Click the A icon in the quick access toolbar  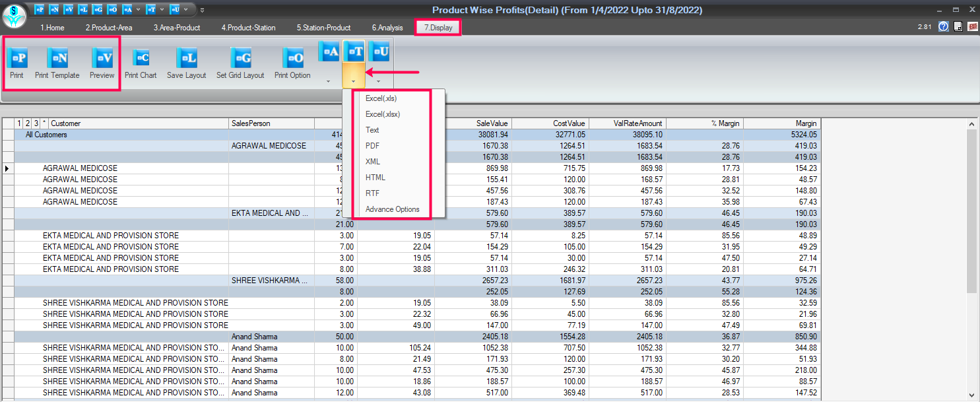(127, 10)
